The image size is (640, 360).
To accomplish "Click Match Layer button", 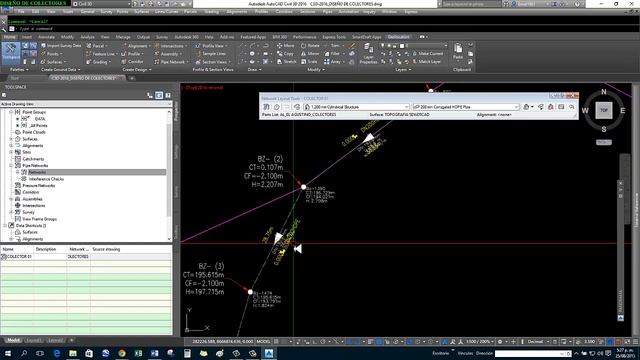I will point(426,62).
